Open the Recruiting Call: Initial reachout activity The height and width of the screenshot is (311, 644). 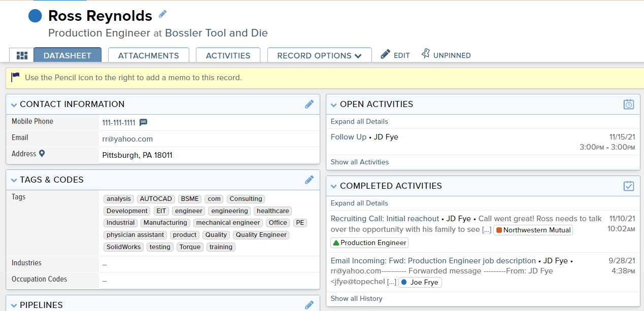(385, 219)
